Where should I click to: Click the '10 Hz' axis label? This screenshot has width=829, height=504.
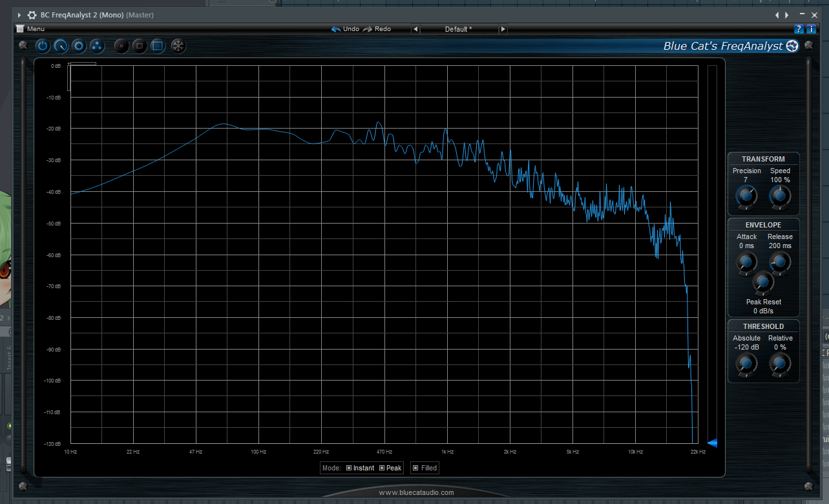(70, 452)
